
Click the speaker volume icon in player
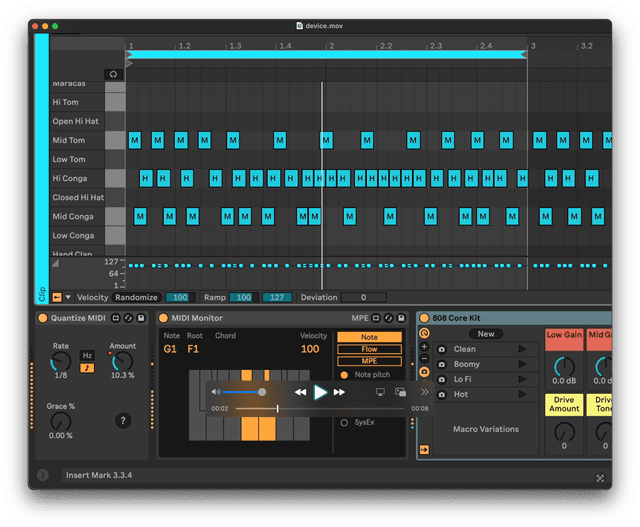pos(216,392)
